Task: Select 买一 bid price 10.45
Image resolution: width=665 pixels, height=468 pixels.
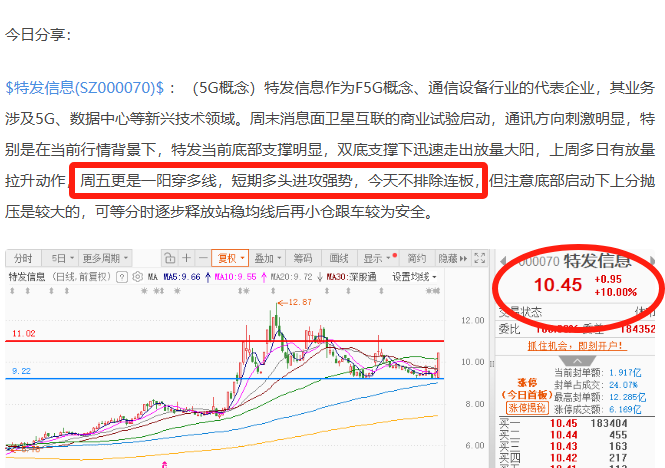Action: (x=564, y=423)
